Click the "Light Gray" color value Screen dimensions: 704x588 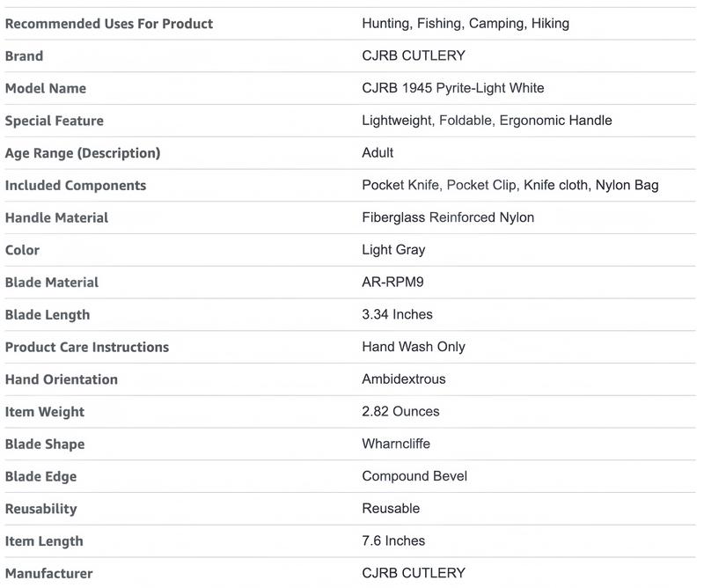[x=393, y=250]
